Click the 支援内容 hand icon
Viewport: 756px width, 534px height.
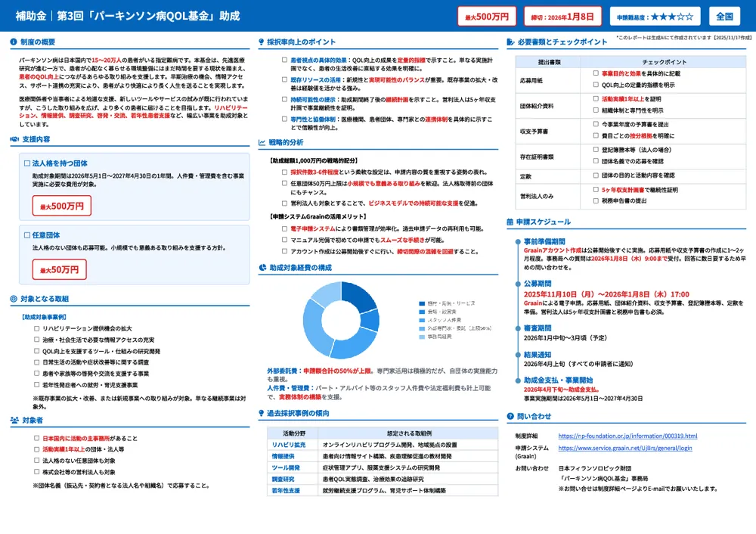coord(14,138)
